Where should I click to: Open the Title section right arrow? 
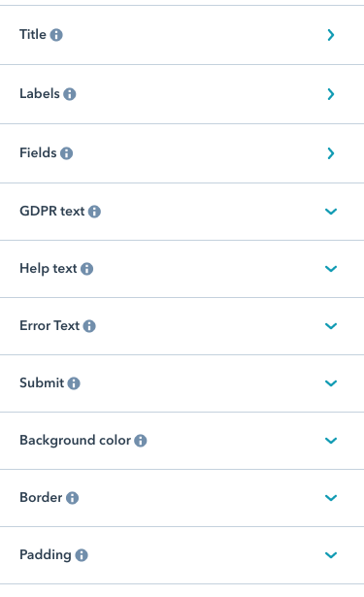coord(331,35)
